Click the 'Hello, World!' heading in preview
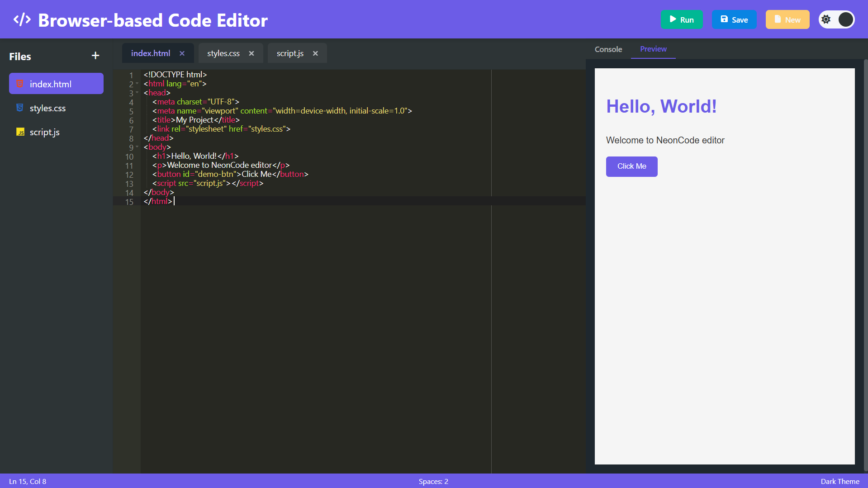The height and width of the screenshot is (488, 868). [x=661, y=106]
